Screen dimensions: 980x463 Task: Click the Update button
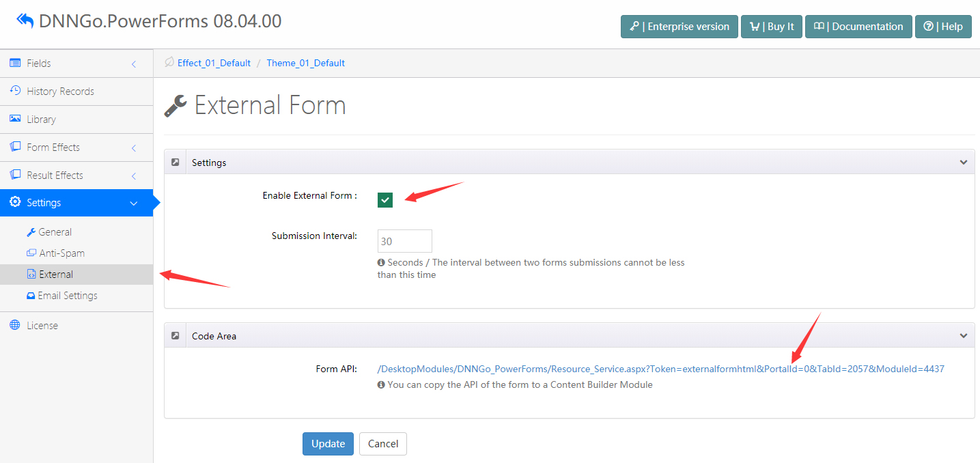pyautogui.click(x=328, y=443)
